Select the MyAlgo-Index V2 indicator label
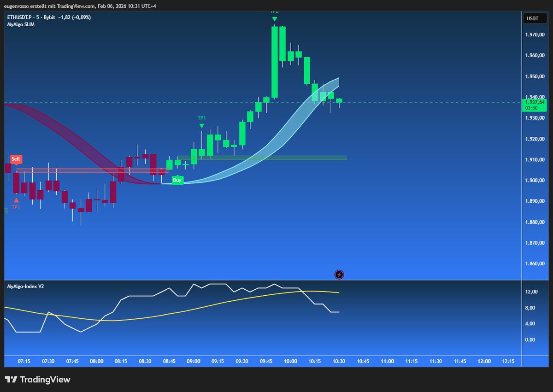Screen dimensions: 553x392 (25, 287)
